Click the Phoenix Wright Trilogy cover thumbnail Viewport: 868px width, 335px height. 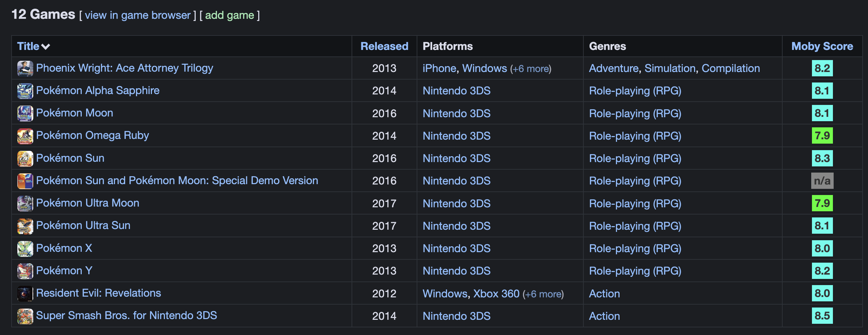click(x=25, y=68)
